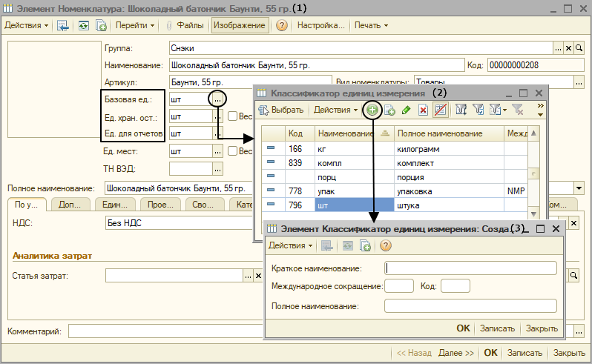
Task: Open Действия dropdown in unit element window
Action: point(290,245)
